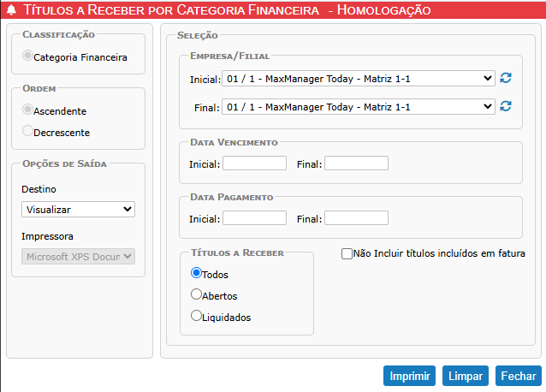
Task: Choose Ascendente order option
Action: point(27,110)
